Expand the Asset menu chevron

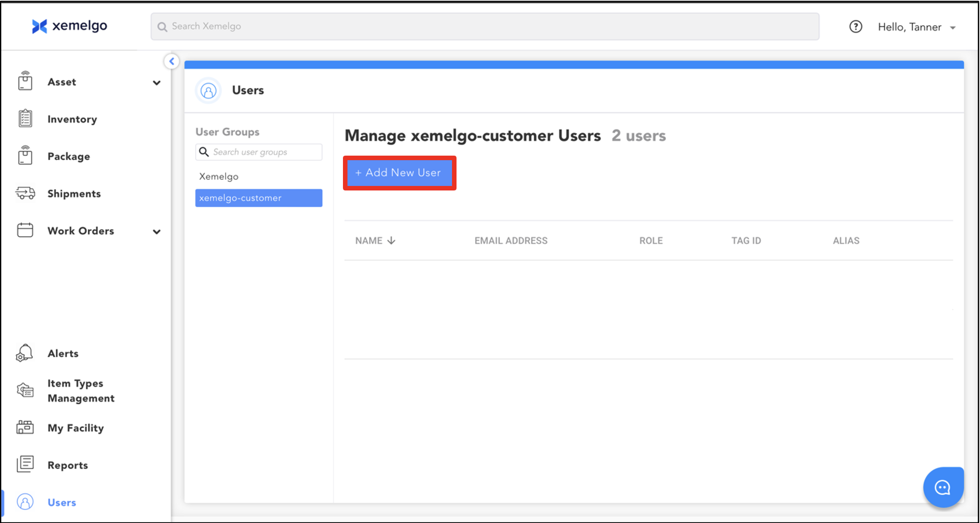[157, 83]
